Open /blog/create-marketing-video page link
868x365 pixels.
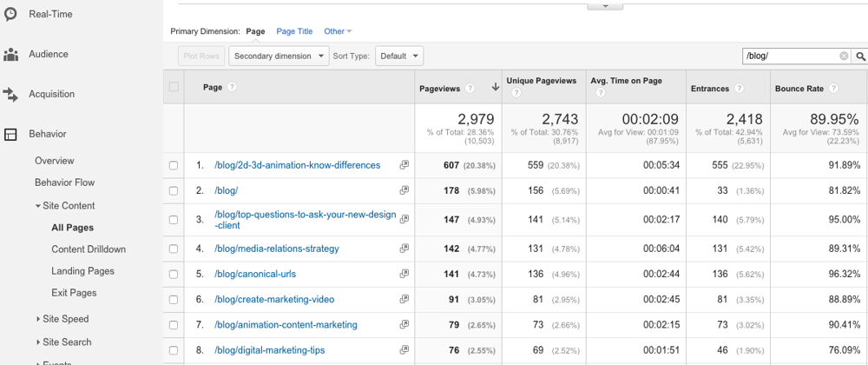[274, 299]
